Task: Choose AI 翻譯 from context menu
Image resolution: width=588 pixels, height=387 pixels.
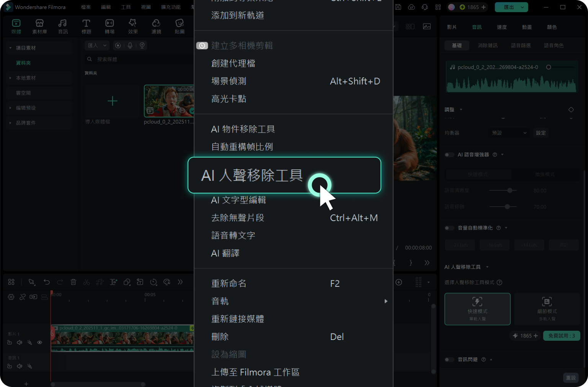Action: tap(293, 253)
